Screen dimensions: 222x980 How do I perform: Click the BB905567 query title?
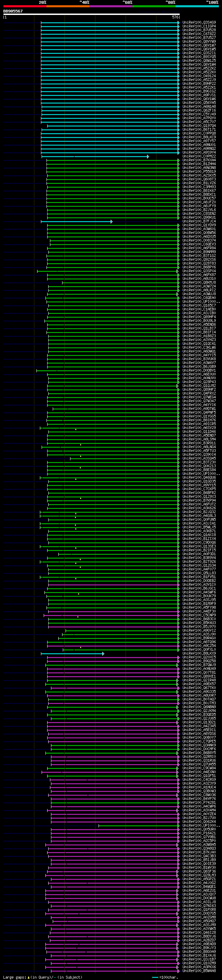13,11
